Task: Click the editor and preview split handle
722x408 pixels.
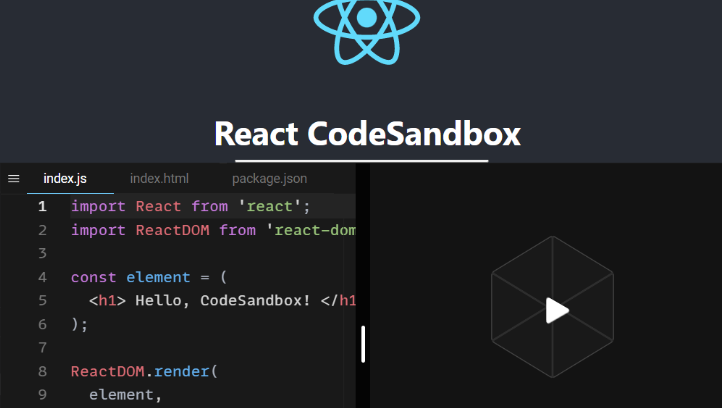Action: click(363, 344)
